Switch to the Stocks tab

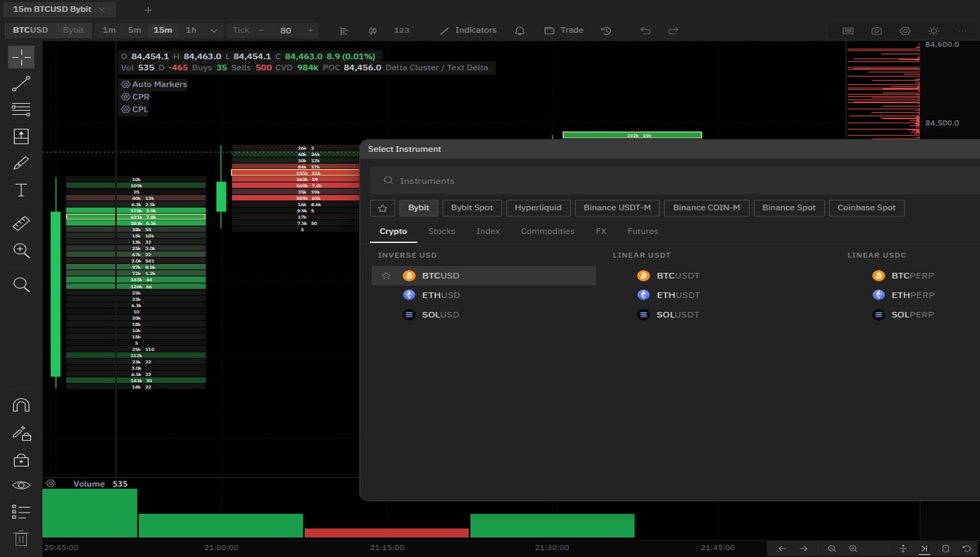click(442, 231)
